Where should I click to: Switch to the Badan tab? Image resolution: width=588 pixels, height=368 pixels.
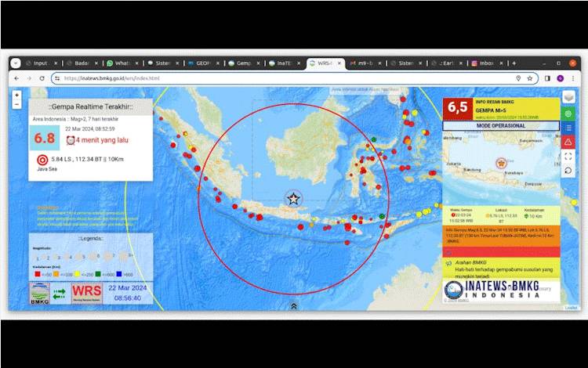pos(81,63)
